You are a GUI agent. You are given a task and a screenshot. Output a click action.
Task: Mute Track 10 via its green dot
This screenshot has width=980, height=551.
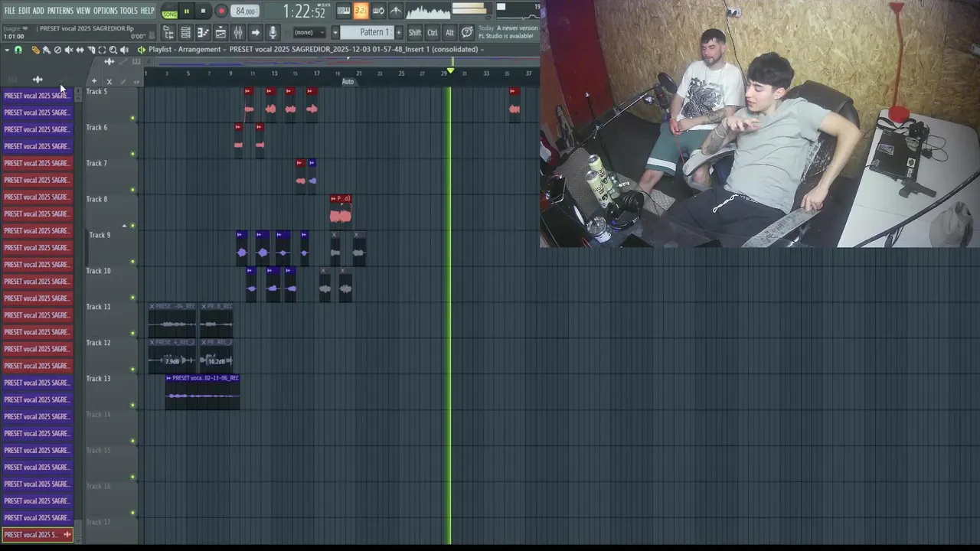click(132, 298)
